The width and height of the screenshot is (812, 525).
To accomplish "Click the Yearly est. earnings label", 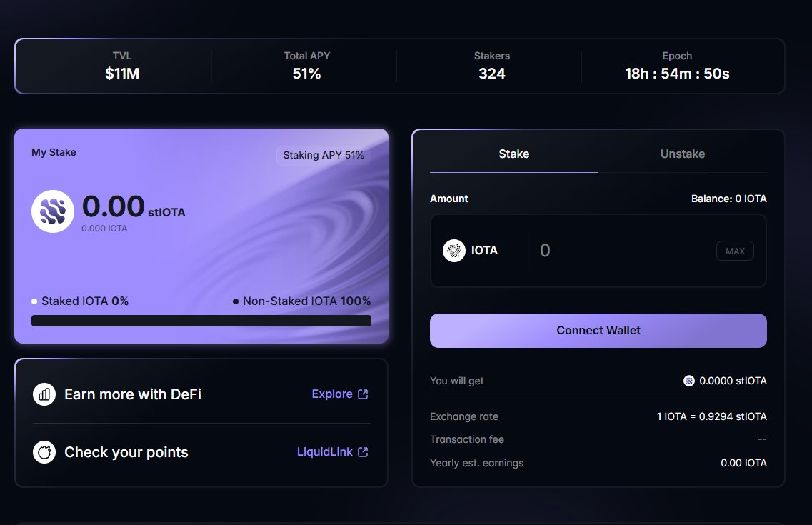I will [x=476, y=463].
